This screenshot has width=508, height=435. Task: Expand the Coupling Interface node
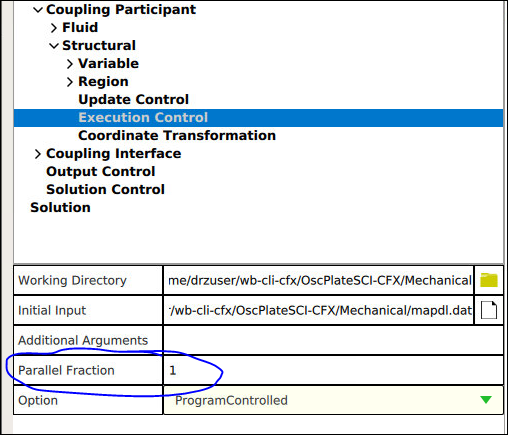(38, 154)
